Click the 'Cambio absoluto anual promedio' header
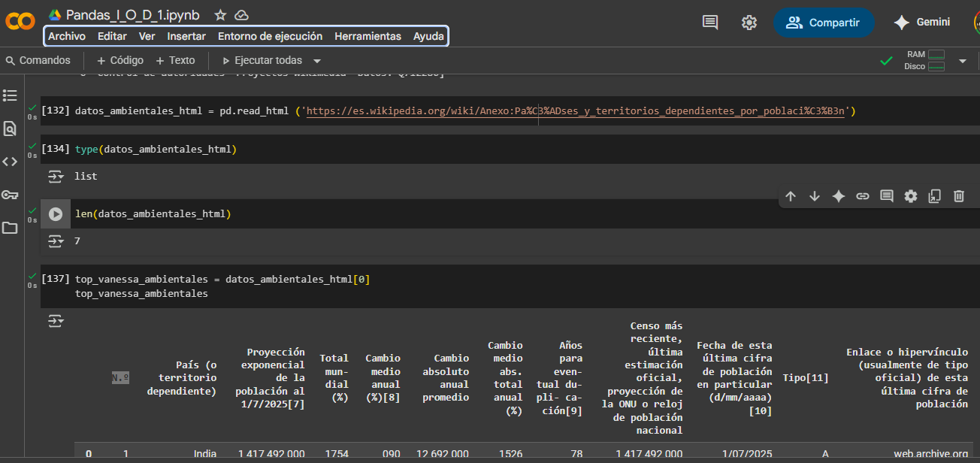This screenshot has width=980, height=463. coord(446,378)
